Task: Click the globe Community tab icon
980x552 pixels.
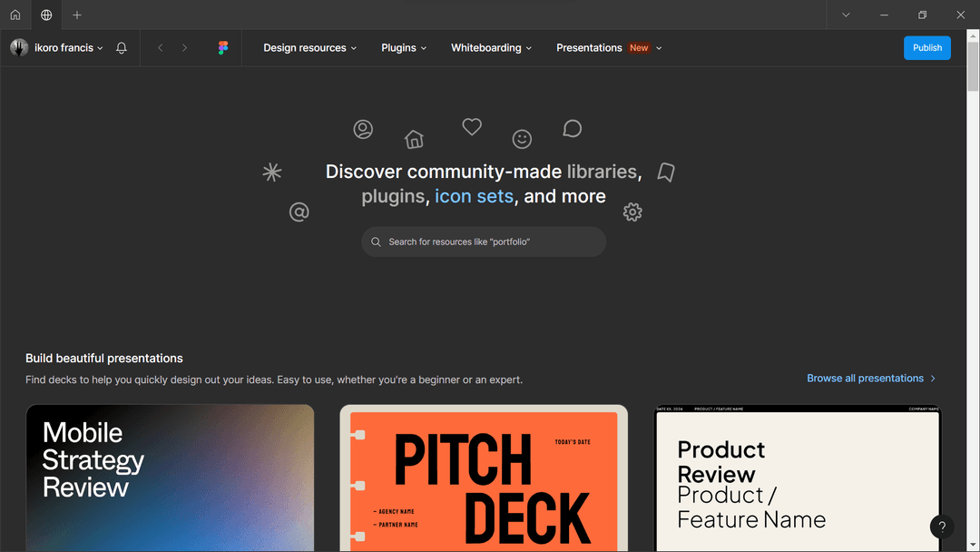Action: 46,15
